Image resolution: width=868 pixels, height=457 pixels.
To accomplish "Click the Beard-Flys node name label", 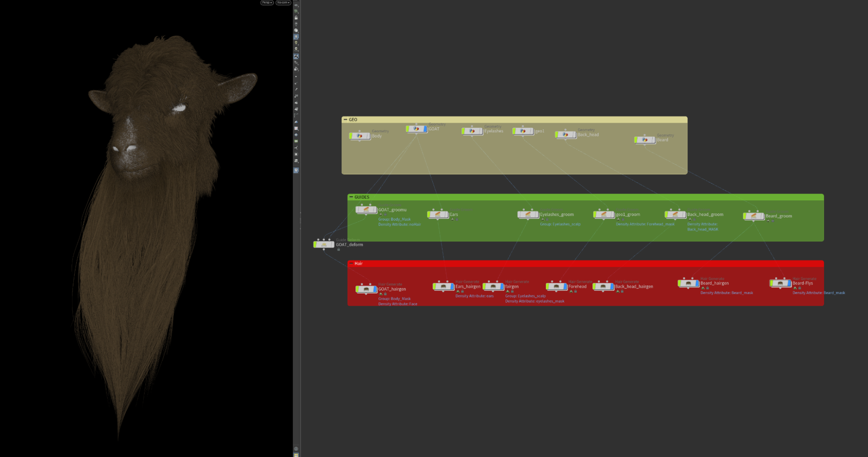I will pyautogui.click(x=803, y=283).
